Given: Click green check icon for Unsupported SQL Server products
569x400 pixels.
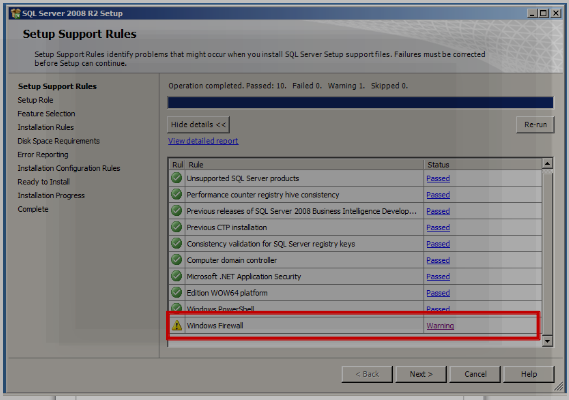Looking at the screenshot, I should click(x=177, y=178).
